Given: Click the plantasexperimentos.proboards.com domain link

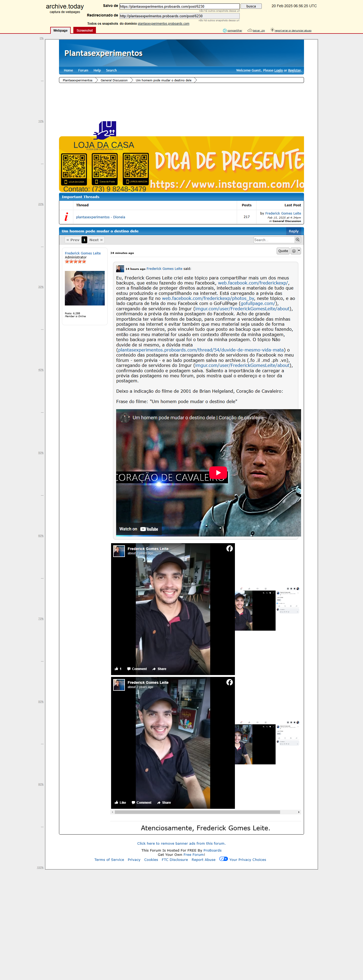Looking at the screenshot, I should pyautogui.click(x=163, y=24).
